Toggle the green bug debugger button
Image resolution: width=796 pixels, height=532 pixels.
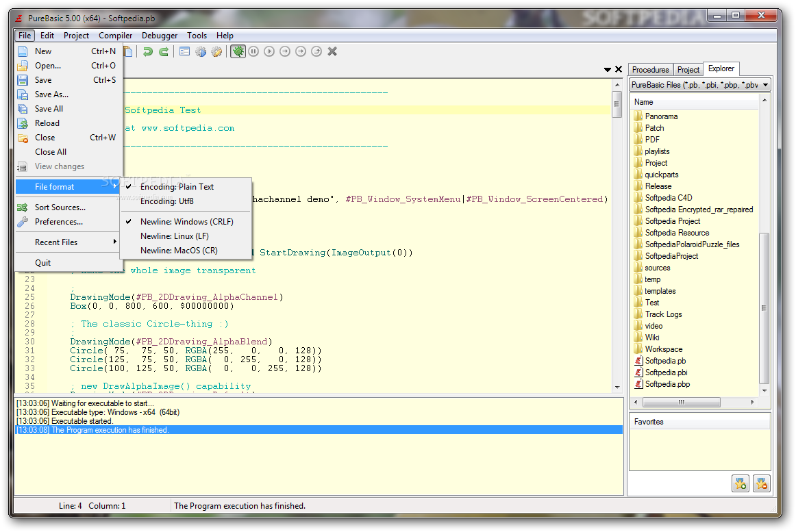(238, 51)
